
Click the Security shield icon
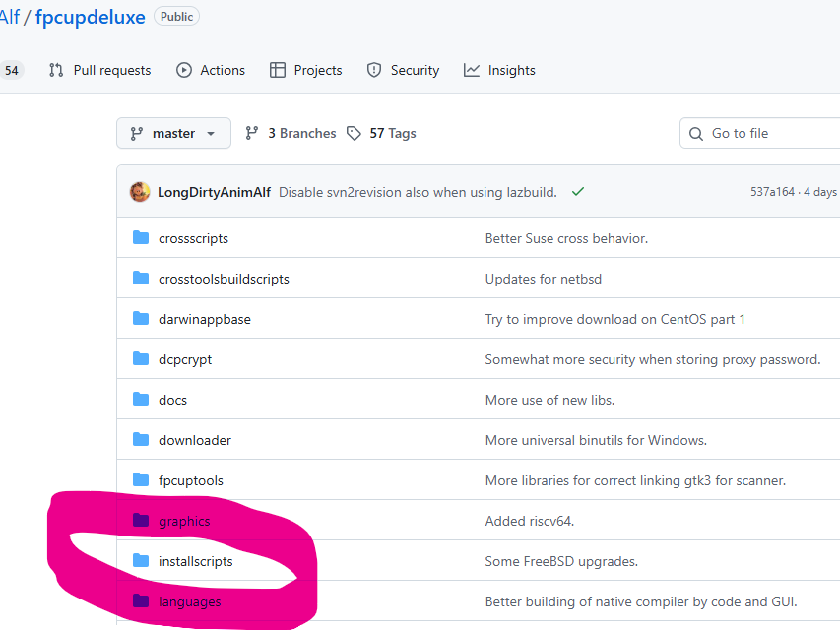(x=373, y=70)
